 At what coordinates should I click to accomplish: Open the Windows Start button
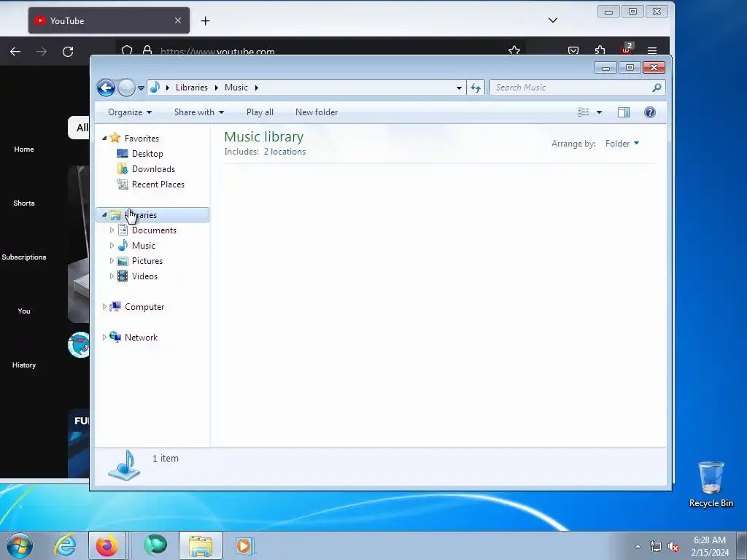pyautogui.click(x=20, y=545)
